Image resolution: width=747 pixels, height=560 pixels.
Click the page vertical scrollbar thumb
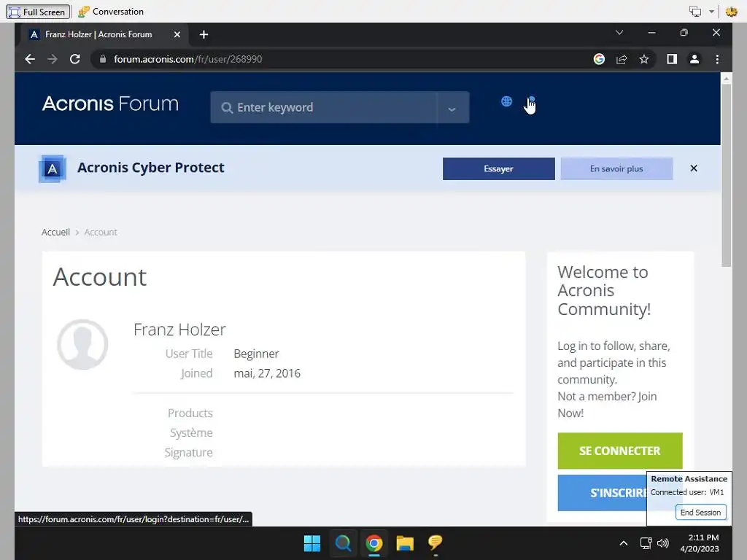point(726,175)
